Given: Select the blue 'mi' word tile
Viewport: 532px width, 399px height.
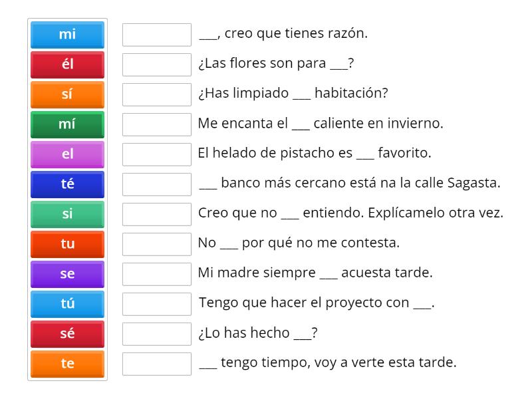Looking at the screenshot, I should coord(67,35).
